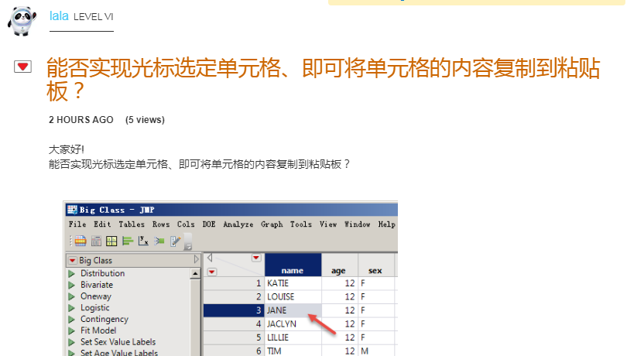The height and width of the screenshot is (356, 644).
Task: Open the Window menu in JMP
Action: pos(358,224)
